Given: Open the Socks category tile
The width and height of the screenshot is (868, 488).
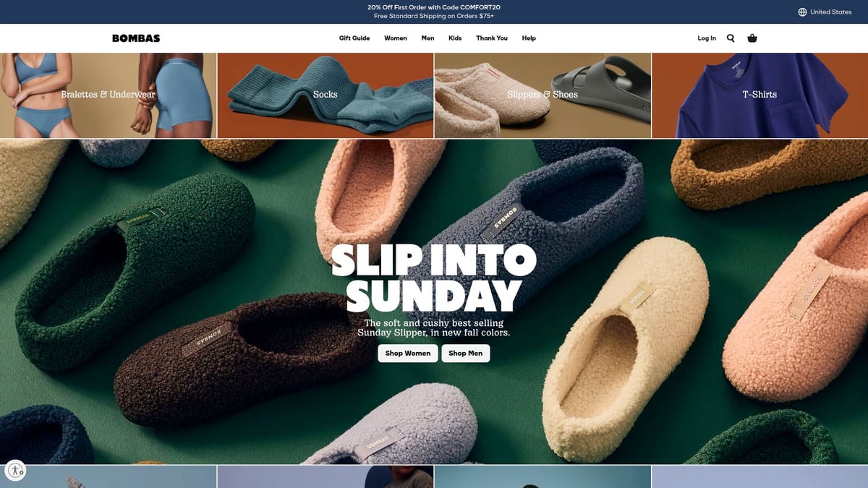Looking at the screenshot, I should (x=325, y=95).
